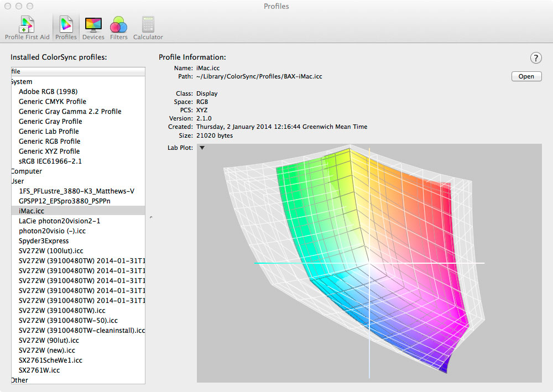
Task: Select GPSPP12_EPSpro3880_PSPPn profile
Action: point(78,201)
